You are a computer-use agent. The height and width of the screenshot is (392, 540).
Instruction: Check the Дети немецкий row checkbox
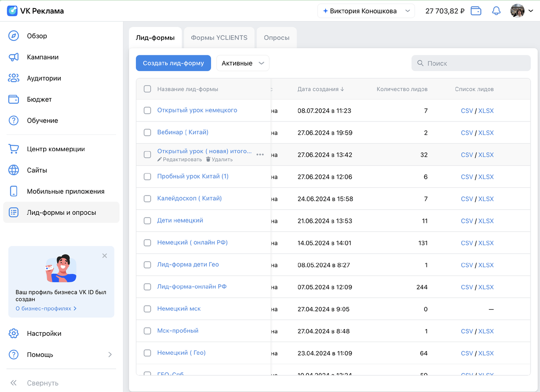[147, 221]
